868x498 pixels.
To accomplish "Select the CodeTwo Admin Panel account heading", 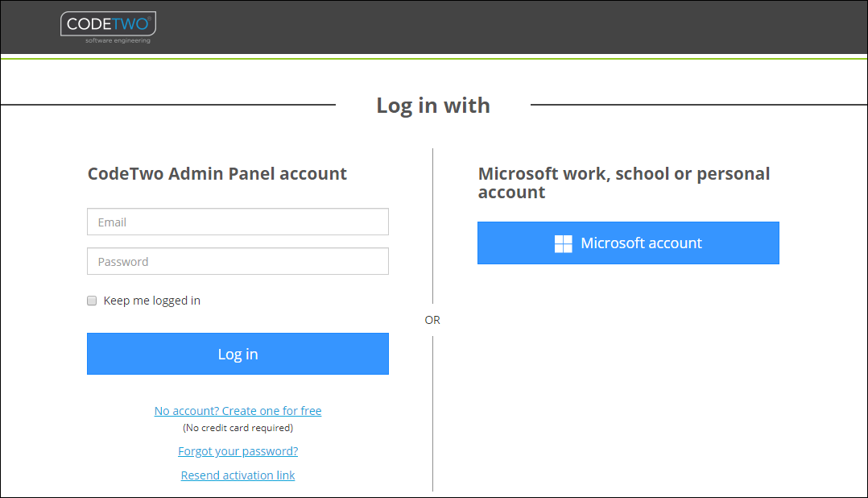I will click(x=217, y=173).
